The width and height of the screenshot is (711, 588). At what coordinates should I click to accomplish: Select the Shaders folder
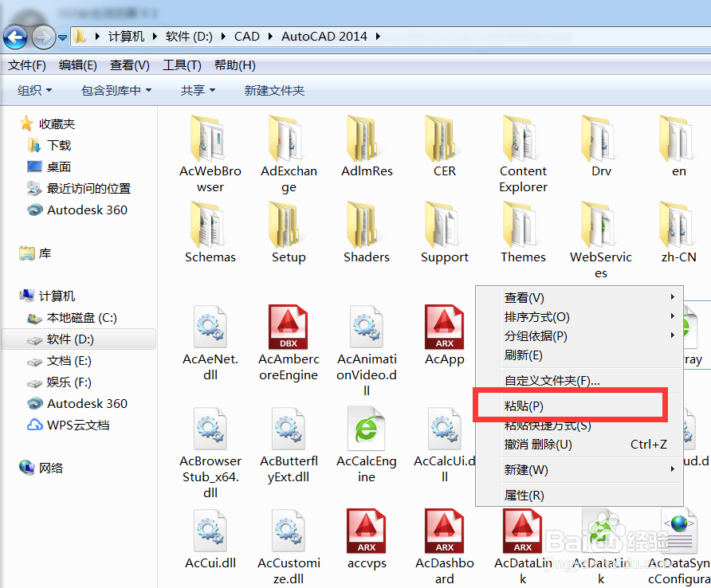pyautogui.click(x=367, y=232)
